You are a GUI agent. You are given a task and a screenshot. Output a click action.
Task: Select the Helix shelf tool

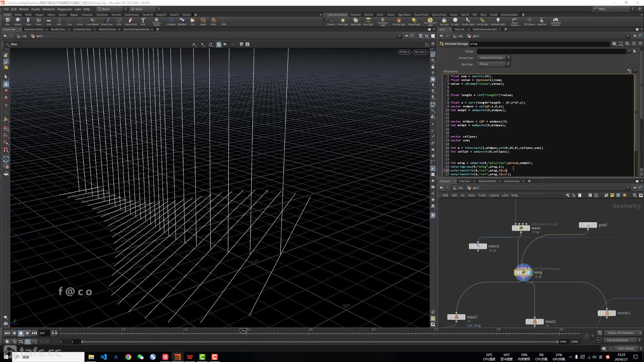(213, 21)
